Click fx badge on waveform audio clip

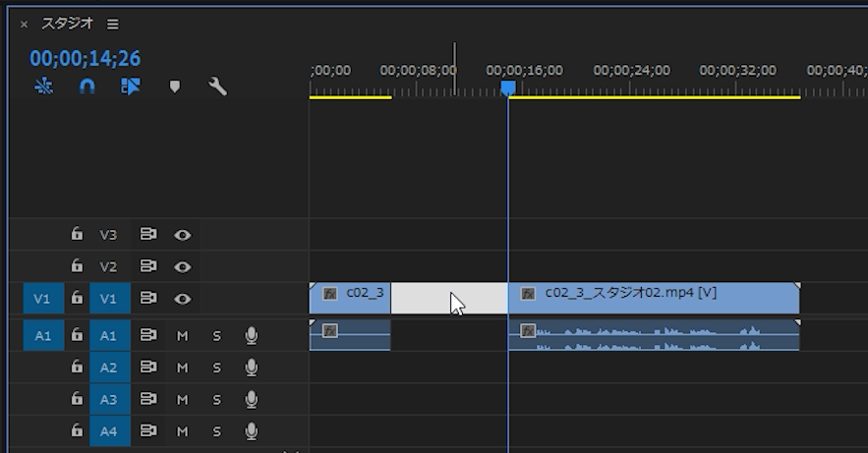(x=528, y=331)
